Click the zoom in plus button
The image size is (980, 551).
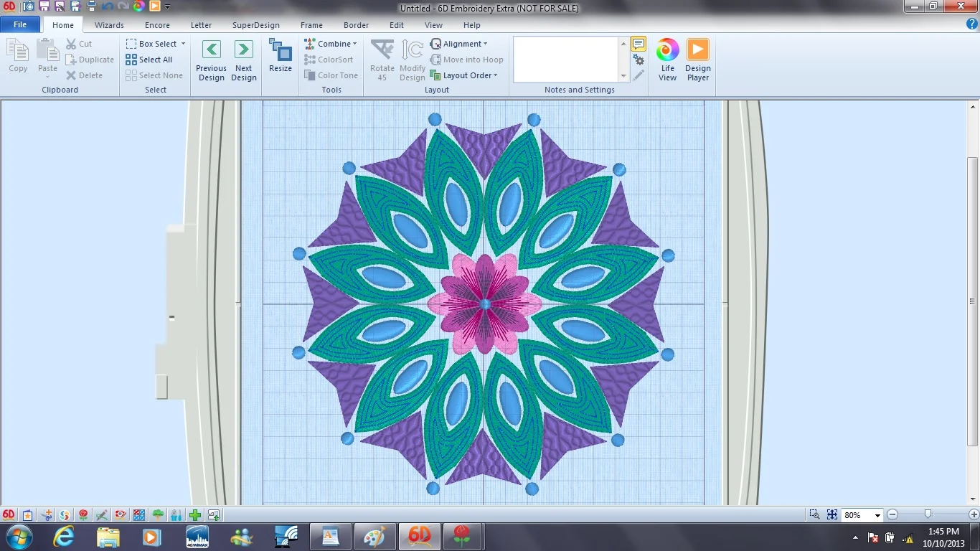pos(974,514)
